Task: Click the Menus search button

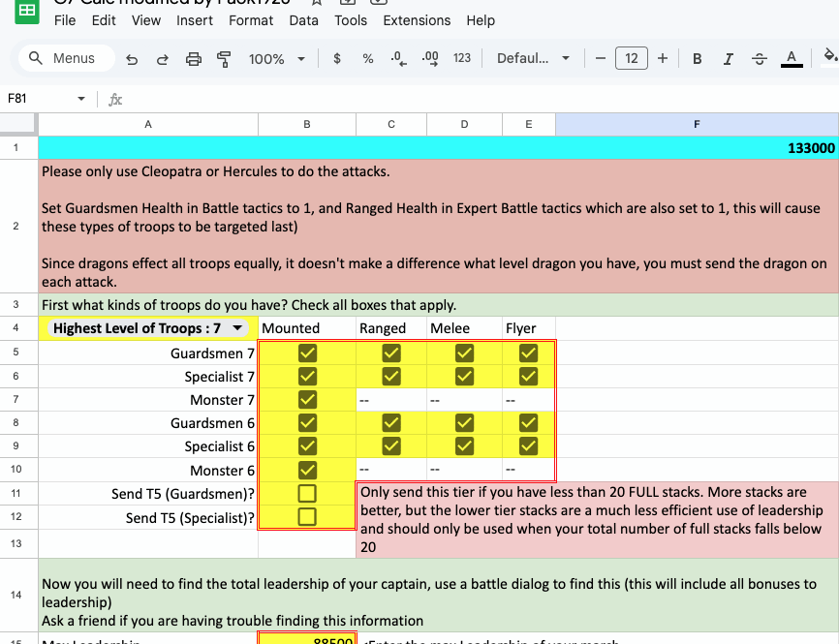Action: click(x=64, y=59)
